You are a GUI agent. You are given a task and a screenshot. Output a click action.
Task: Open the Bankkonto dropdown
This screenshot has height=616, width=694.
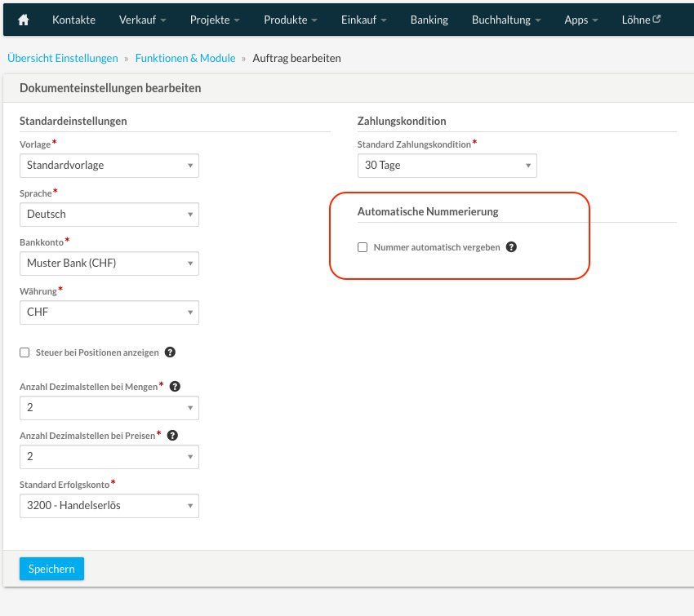109,263
